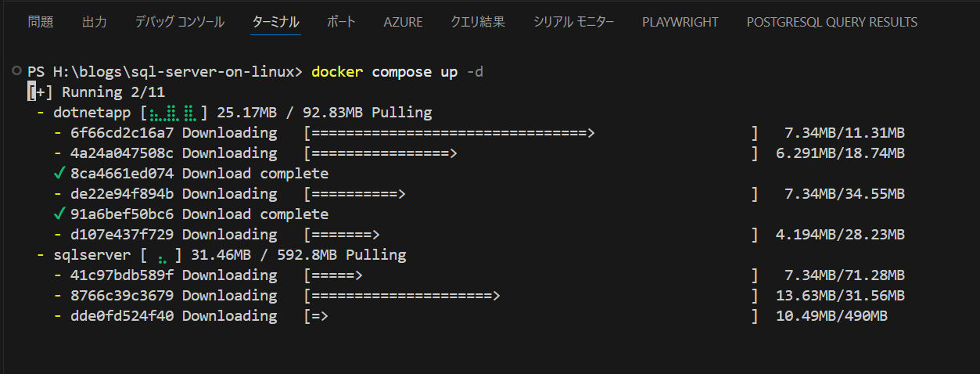980x374 pixels.
Task: Open the POSTGRESQL QUERY RESULTS tab
Action: (832, 22)
